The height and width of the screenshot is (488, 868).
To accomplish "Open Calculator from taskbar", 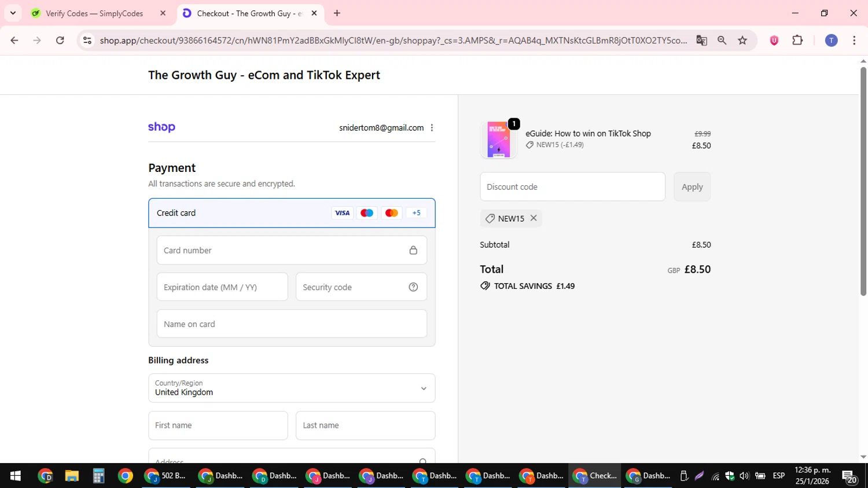I will [98, 476].
